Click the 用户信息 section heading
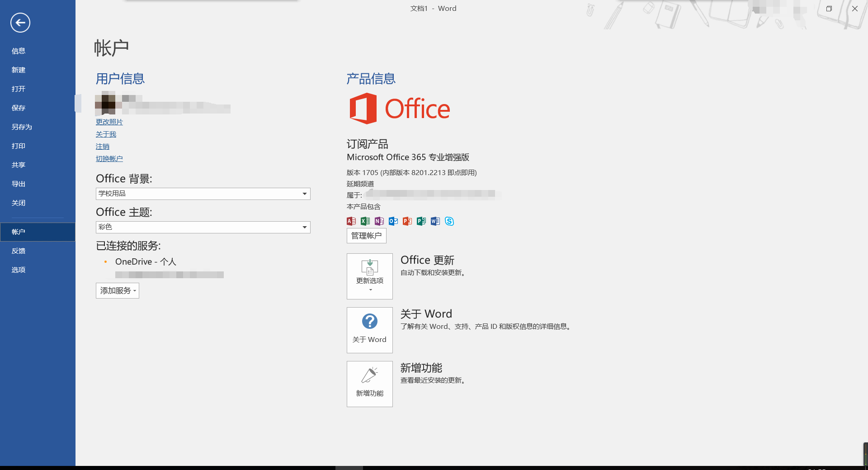The image size is (868, 470). click(120, 79)
